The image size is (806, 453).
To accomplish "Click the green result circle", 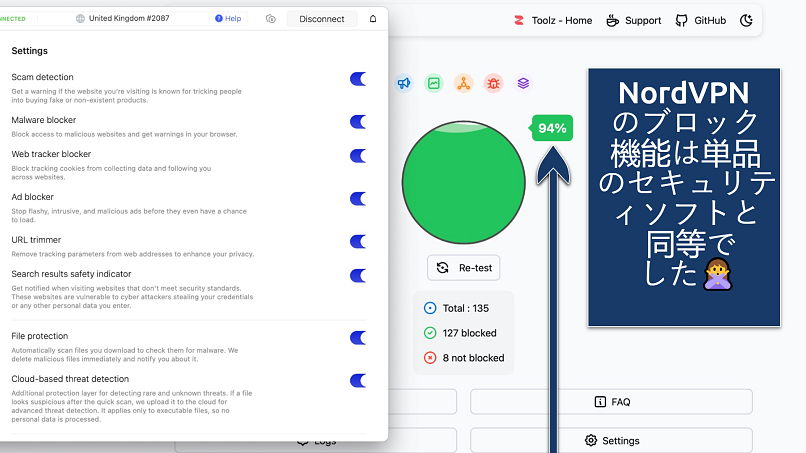I will point(464,183).
